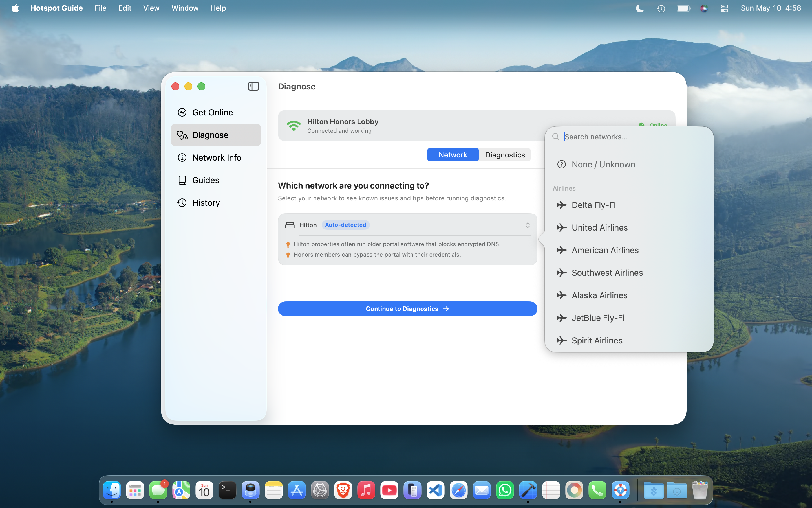Open the Hilton network picker dropdown
This screenshot has width=812, height=508.
407,225
